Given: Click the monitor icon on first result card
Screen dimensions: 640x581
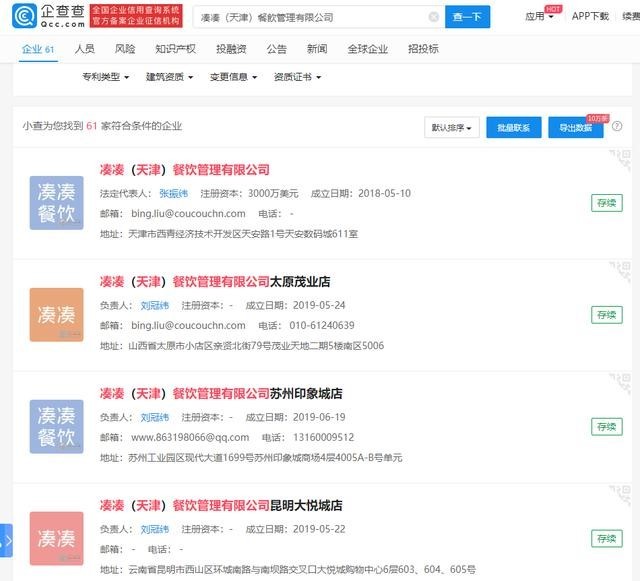Looking at the screenshot, I should (620, 159).
